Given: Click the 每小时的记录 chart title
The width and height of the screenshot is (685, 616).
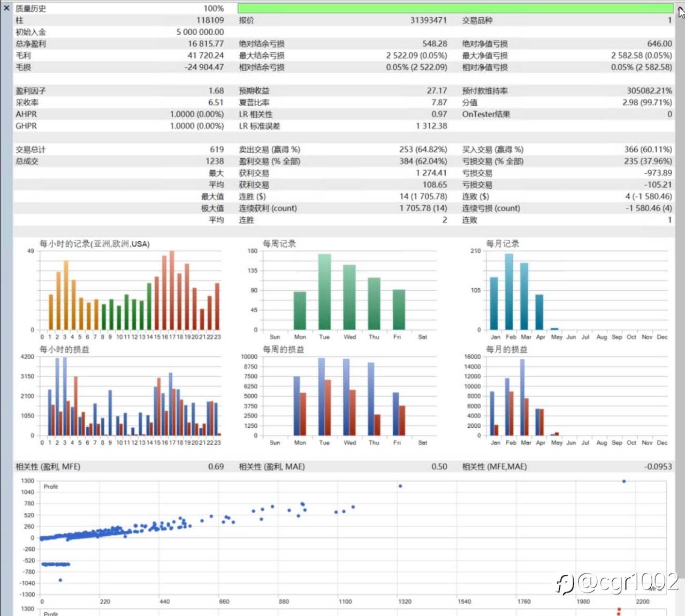Looking at the screenshot, I should click(95, 244).
